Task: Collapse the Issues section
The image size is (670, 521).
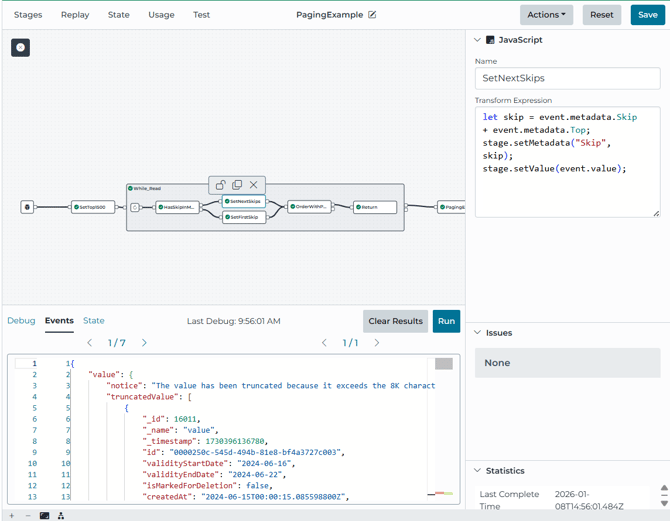Action: pyautogui.click(x=477, y=332)
